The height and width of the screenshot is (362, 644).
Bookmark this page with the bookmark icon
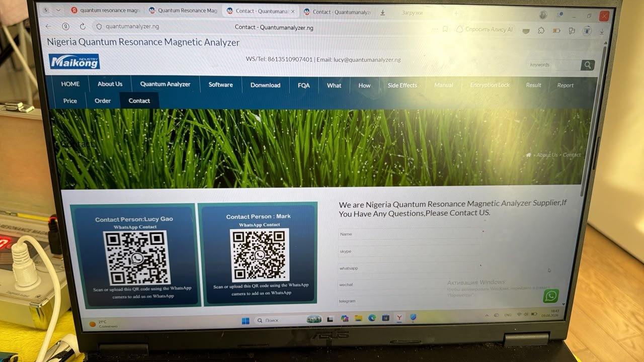(x=445, y=29)
